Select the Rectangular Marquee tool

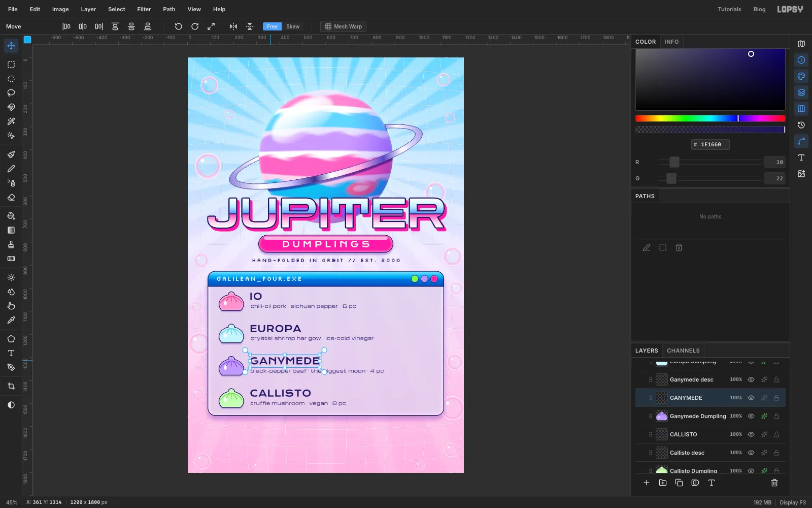click(11, 65)
